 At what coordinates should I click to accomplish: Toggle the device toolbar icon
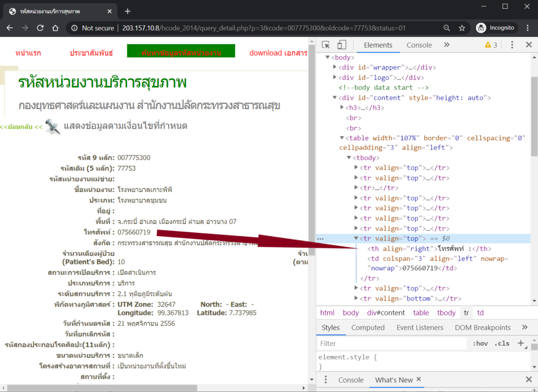pos(342,45)
